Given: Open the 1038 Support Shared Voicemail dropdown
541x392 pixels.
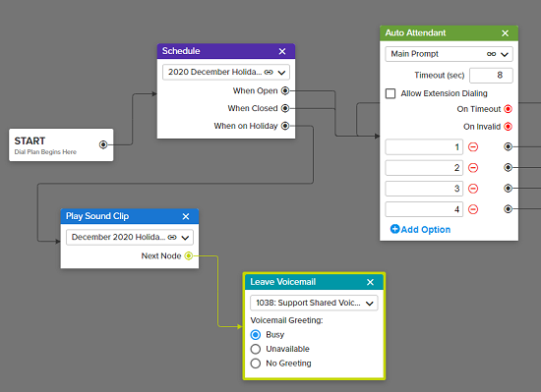Looking at the screenshot, I should 314,304.
